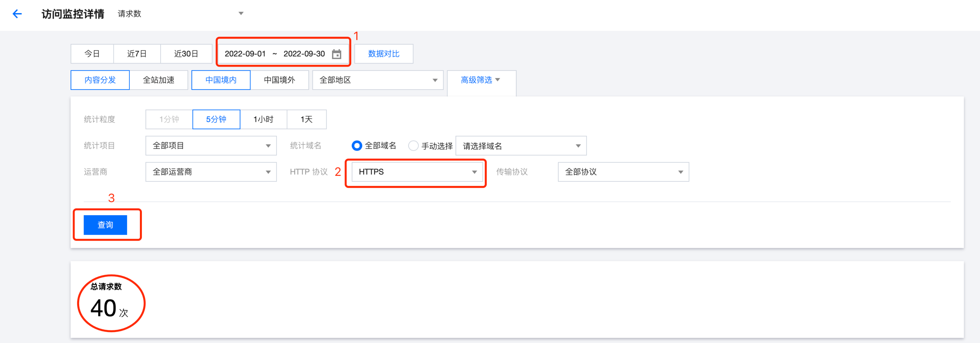The width and height of the screenshot is (980, 343).
Task: Open the 全部项目 dropdown
Action: (211, 146)
